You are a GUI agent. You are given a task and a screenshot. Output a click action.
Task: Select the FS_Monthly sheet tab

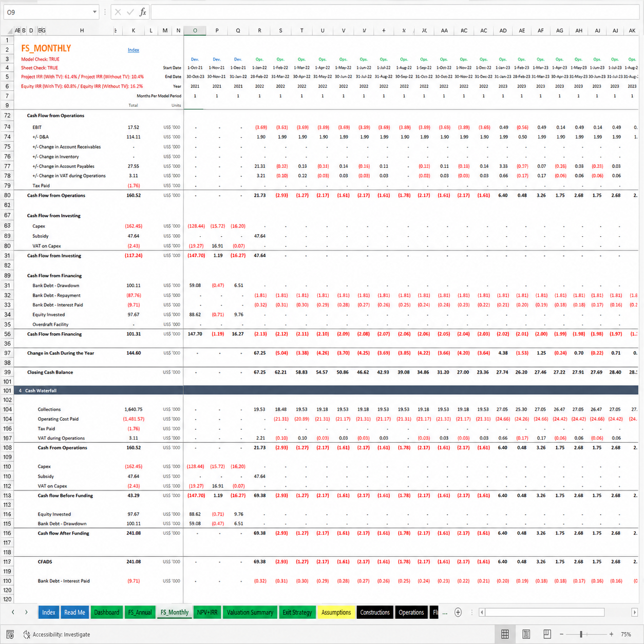(175, 612)
